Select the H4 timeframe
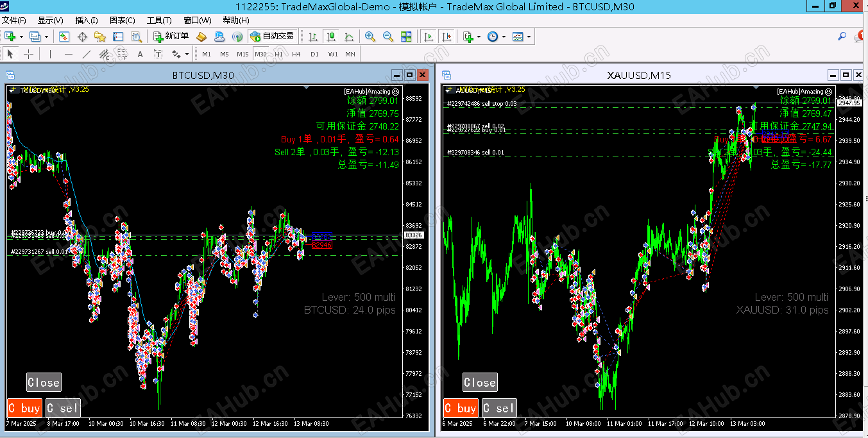This screenshot has height=438, width=868. [x=296, y=54]
